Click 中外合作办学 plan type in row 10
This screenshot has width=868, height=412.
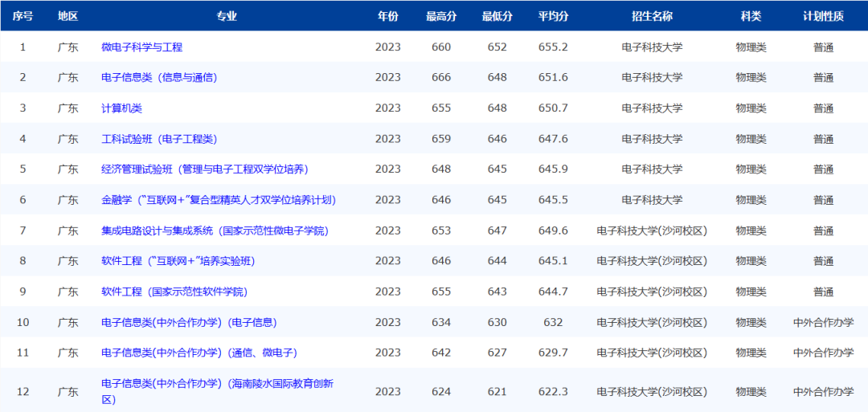pos(824,322)
